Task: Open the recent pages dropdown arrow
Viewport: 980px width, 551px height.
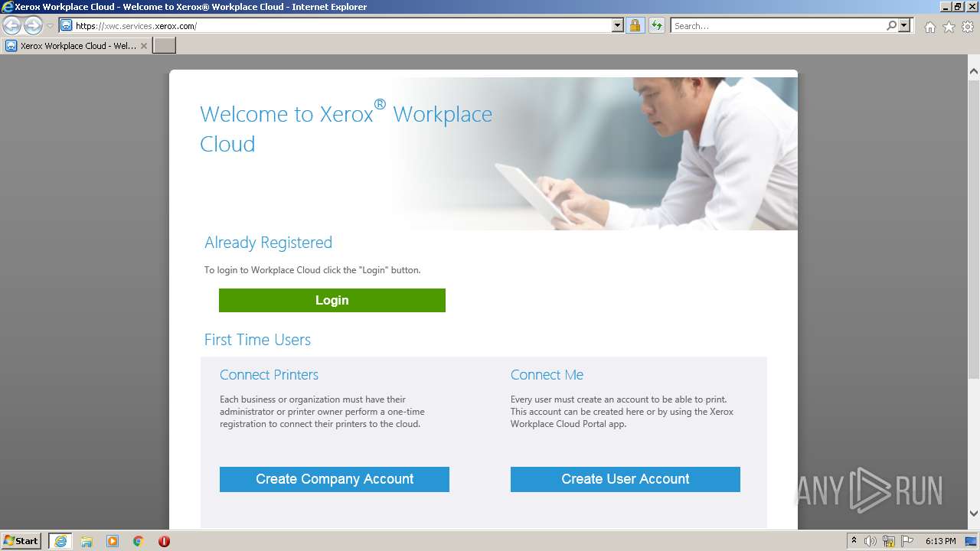Action: coord(50,26)
